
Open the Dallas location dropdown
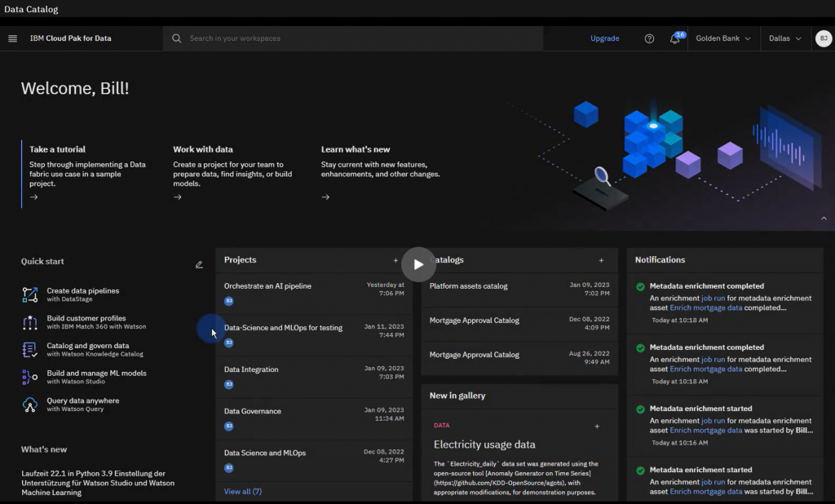pos(784,38)
